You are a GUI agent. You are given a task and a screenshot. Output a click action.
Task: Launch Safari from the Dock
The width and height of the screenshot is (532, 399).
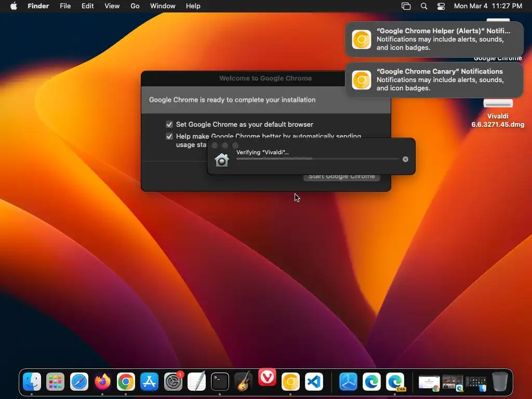79,382
